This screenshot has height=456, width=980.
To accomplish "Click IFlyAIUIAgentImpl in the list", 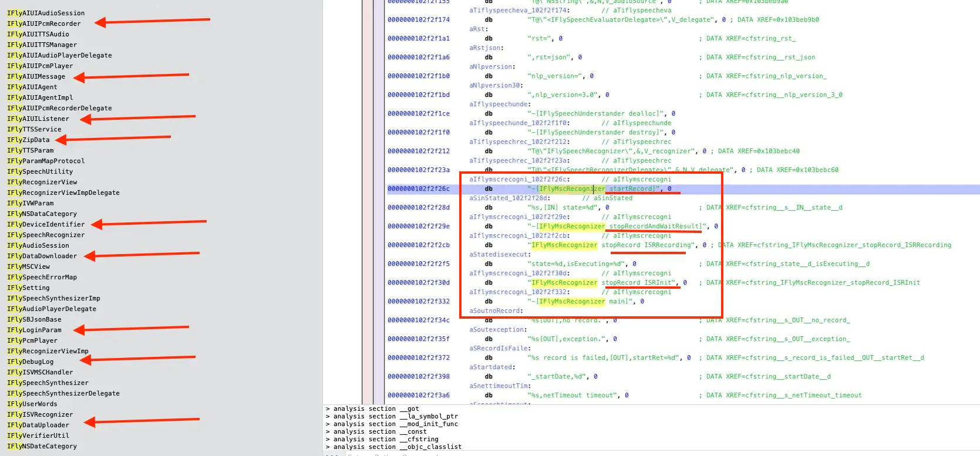I will tap(40, 97).
